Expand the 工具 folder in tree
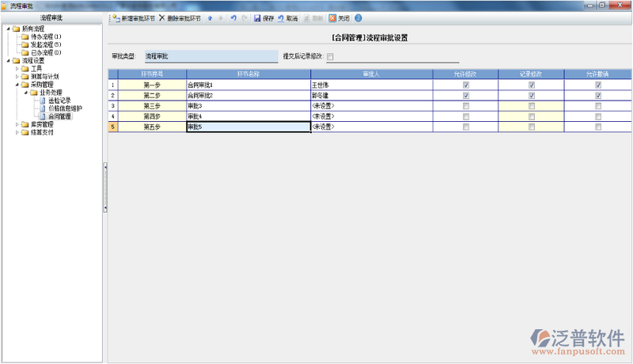 (x=17, y=68)
